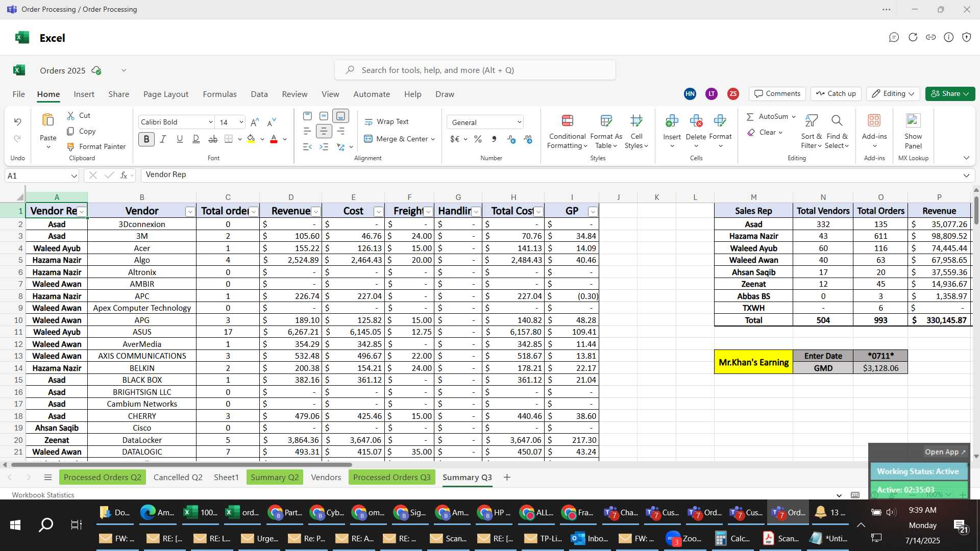Click the horizontal scrollbar thumb
The width and height of the screenshot is (980, 551).
[181, 465]
